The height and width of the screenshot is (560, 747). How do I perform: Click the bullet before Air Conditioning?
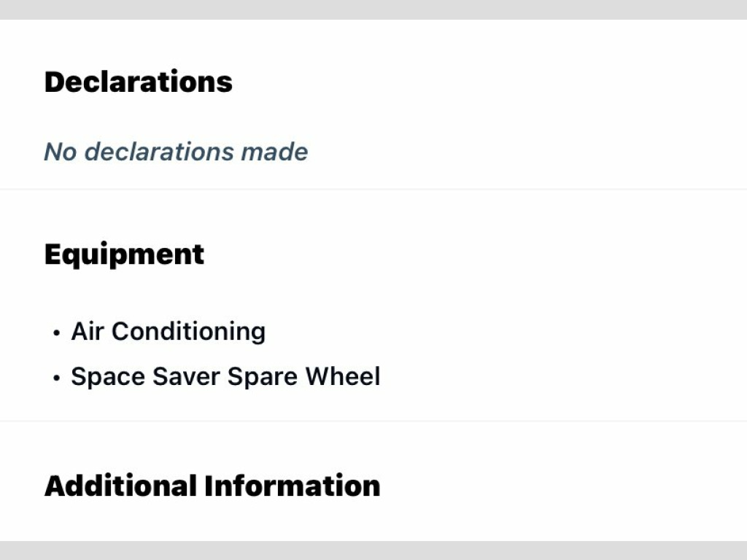(56, 333)
